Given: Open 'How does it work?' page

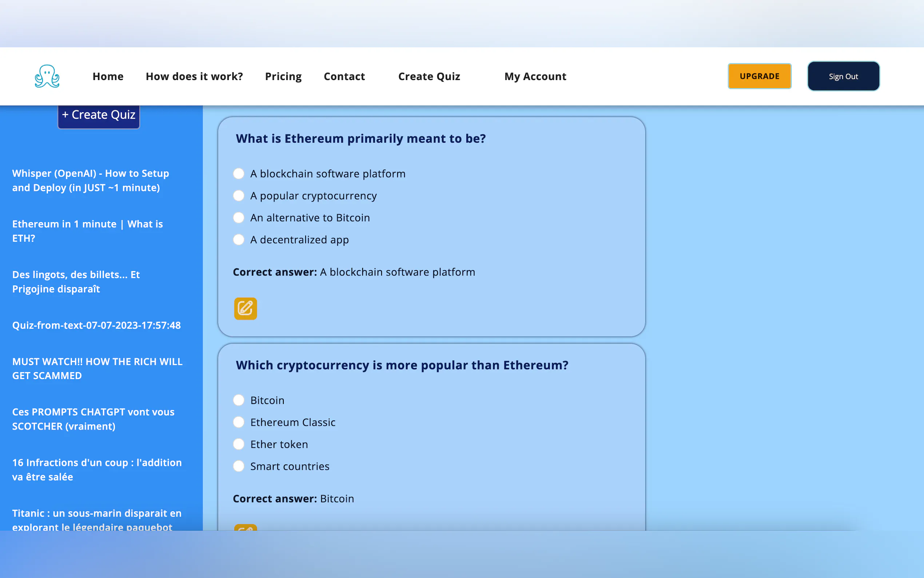Looking at the screenshot, I should click(194, 76).
